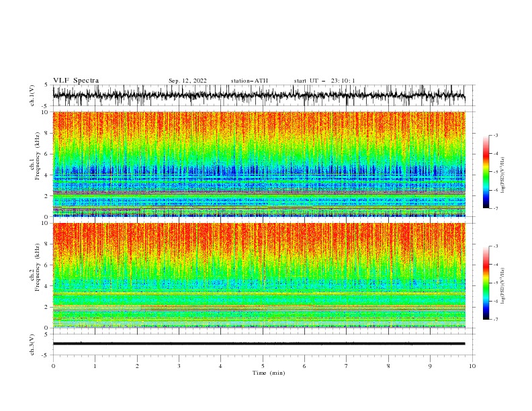Click the "VLF Spectra" plot title
532x411 pixels.
click(x=76, y=81)
